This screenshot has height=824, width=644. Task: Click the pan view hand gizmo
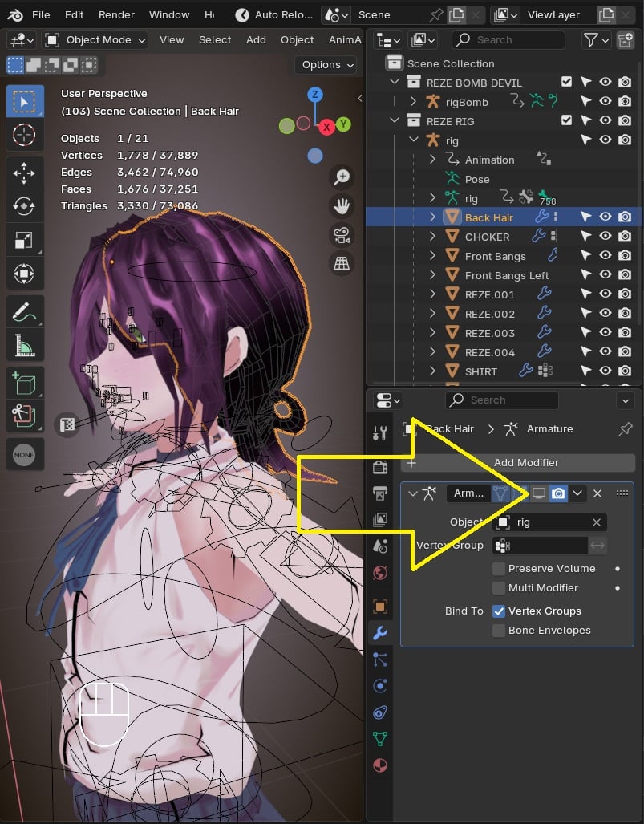[x=342, y=206]
